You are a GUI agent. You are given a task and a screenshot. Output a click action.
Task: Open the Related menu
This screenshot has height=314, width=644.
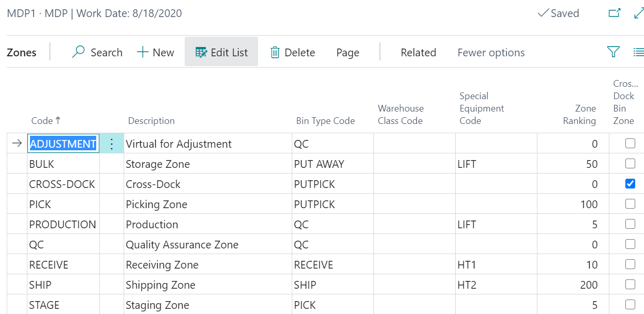pos(418,52)
